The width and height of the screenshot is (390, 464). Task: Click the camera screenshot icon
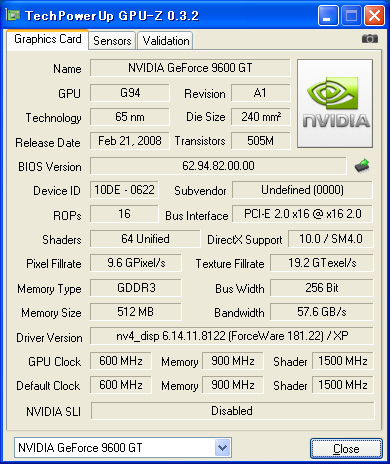[x=370, y=39]
